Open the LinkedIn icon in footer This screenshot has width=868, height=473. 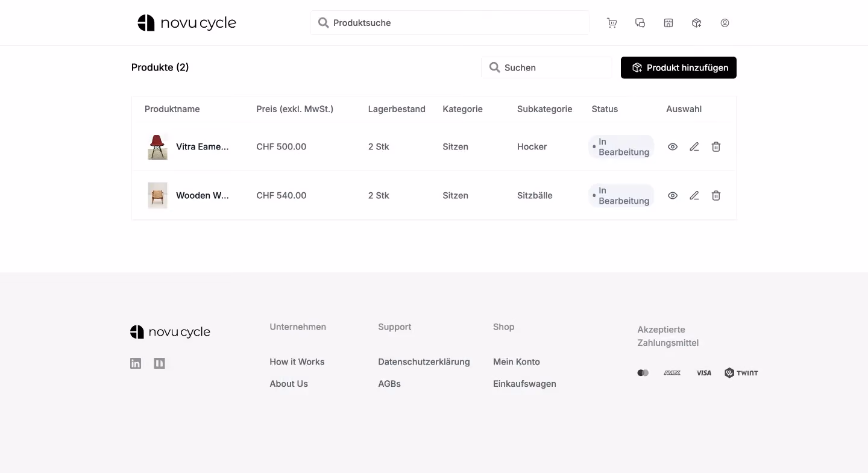(x=136, y=363)
